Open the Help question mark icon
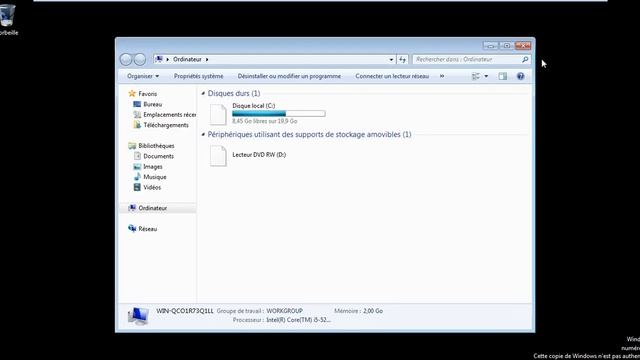Screen dimensions: 640x360 520,76
